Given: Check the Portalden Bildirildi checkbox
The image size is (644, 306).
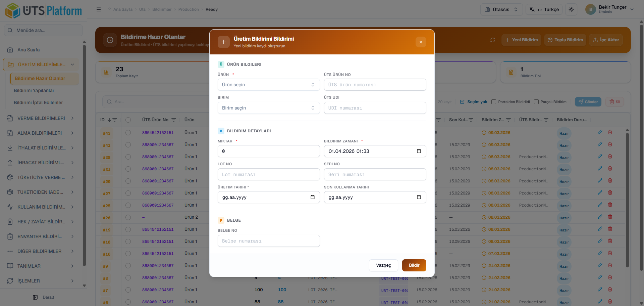Looking at the screenshot, I should point(494,102).
